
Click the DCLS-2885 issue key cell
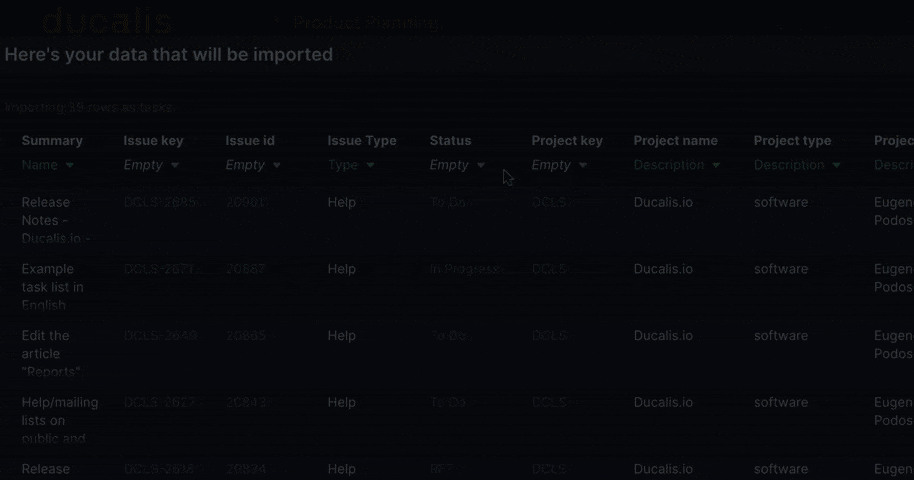160,202
